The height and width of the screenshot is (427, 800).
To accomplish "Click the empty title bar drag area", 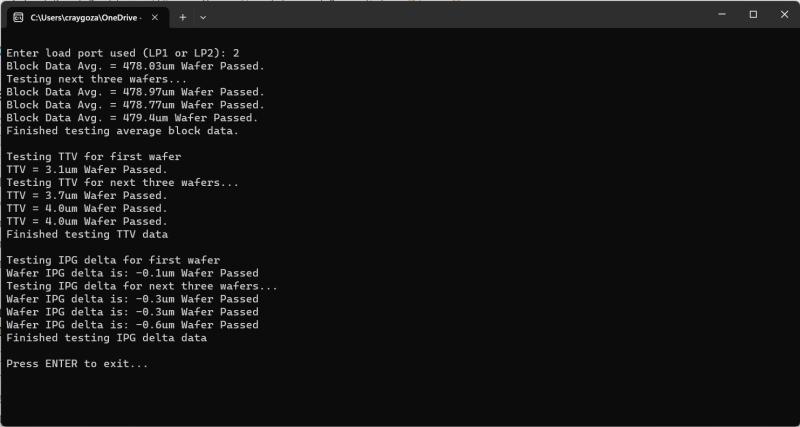I will pos(450,15).
